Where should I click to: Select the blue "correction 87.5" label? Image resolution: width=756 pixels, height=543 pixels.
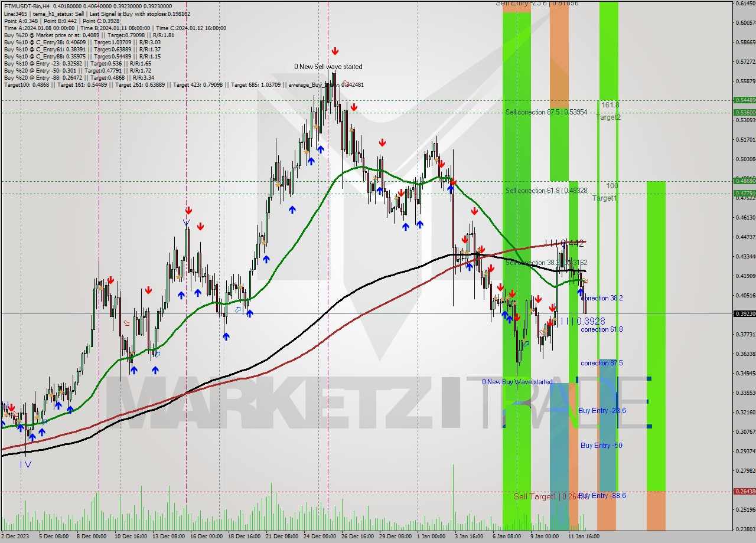coord(601,363)
